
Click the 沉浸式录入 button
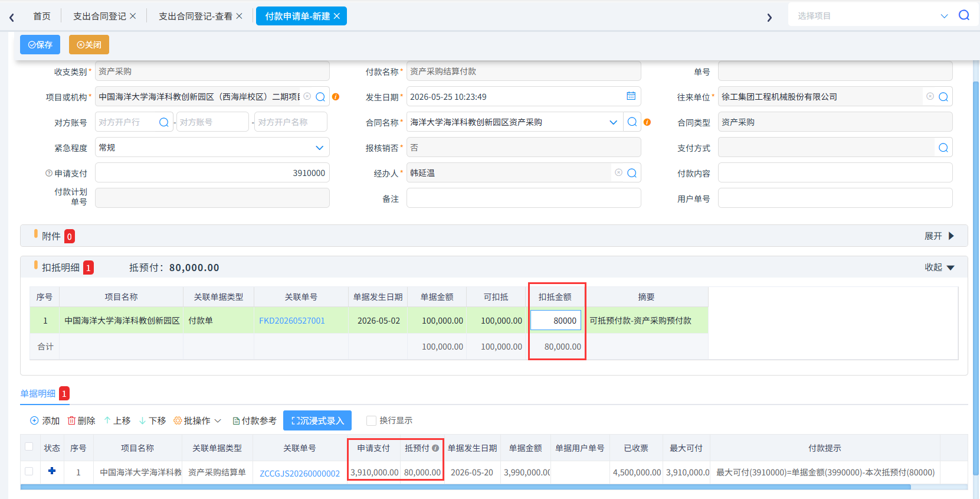click(x=317, y=420)
